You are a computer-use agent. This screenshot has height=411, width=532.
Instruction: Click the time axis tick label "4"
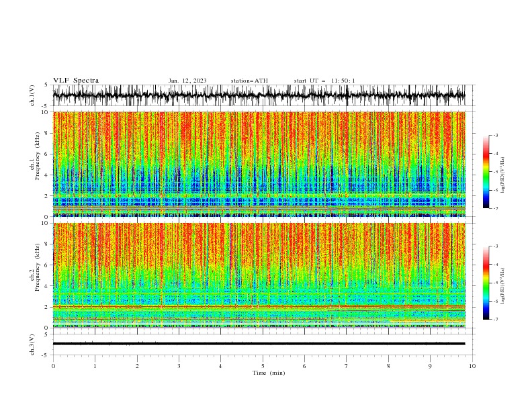click(220, 366)
